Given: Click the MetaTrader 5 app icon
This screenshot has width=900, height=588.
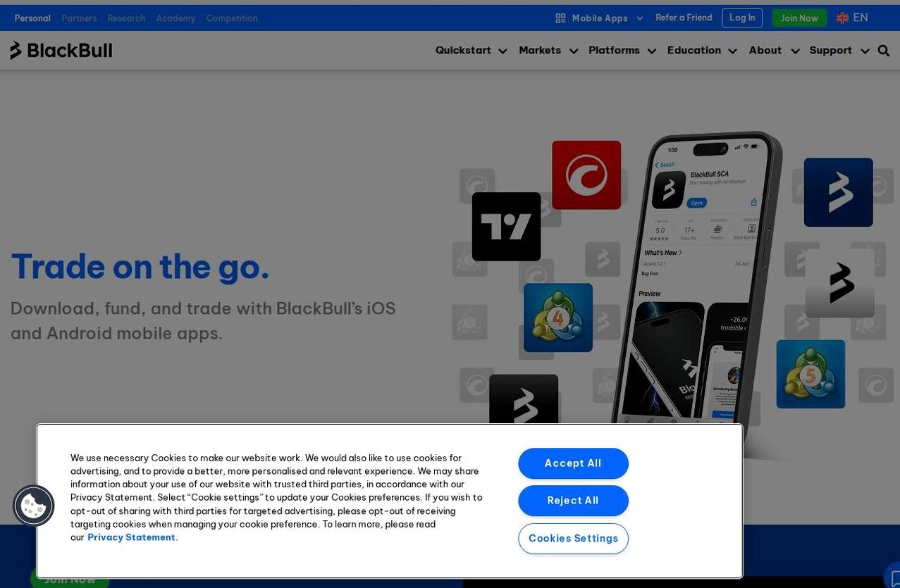Looking at the screenshot, I should (811, 374).
